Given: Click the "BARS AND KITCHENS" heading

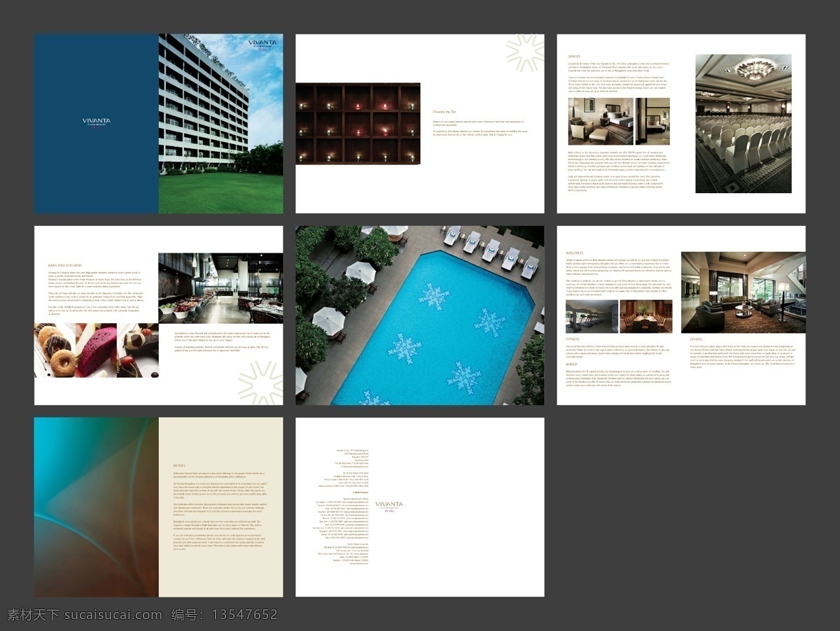Looking at the screenshot, I should point(66,266).
